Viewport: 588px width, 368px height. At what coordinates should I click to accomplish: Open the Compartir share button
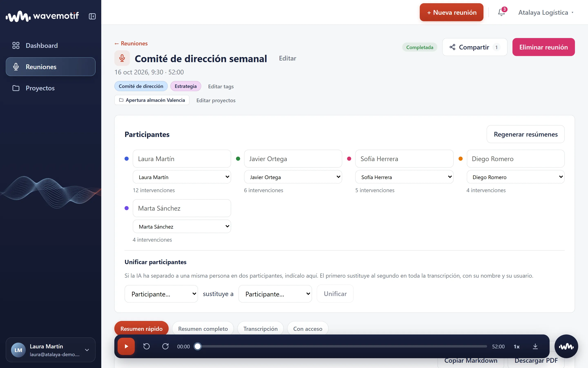click(475, 47)
